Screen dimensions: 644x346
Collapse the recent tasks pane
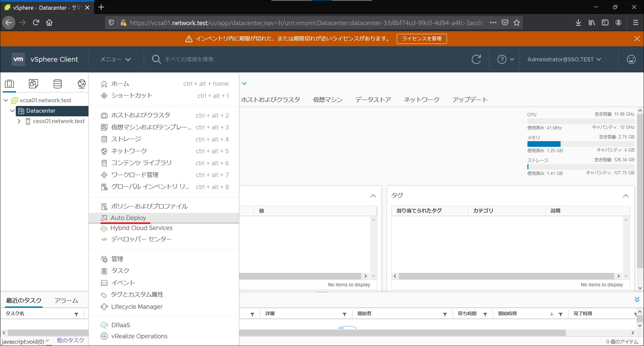[637, 299]
